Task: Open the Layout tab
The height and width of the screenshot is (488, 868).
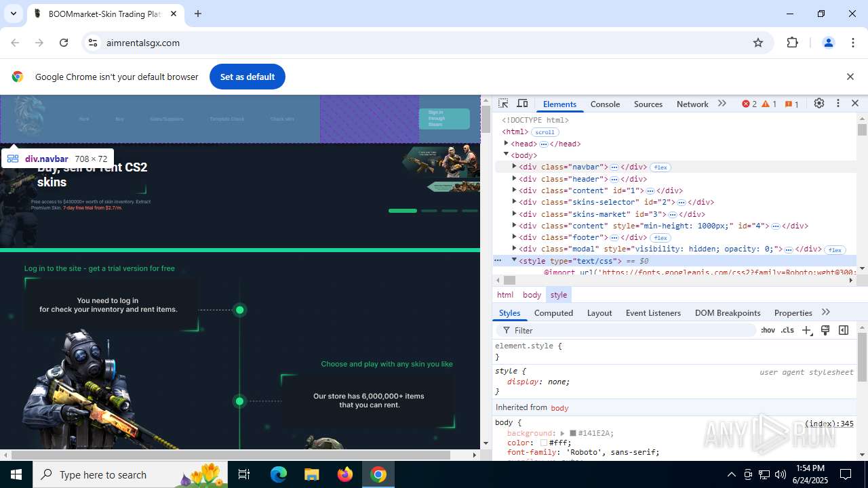Action: tap(599, 312)
